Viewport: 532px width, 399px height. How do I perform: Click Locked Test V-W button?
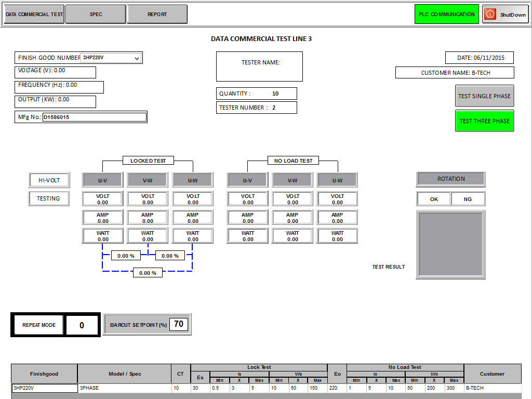(x=148, y=180)
